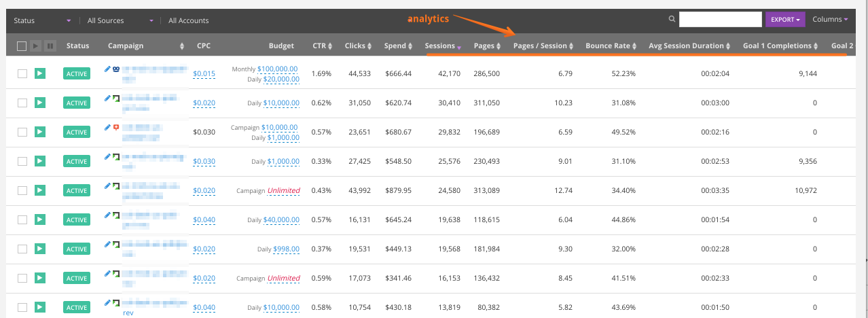Click the green source icon on the 31,050 clicks row

[116, 99]
